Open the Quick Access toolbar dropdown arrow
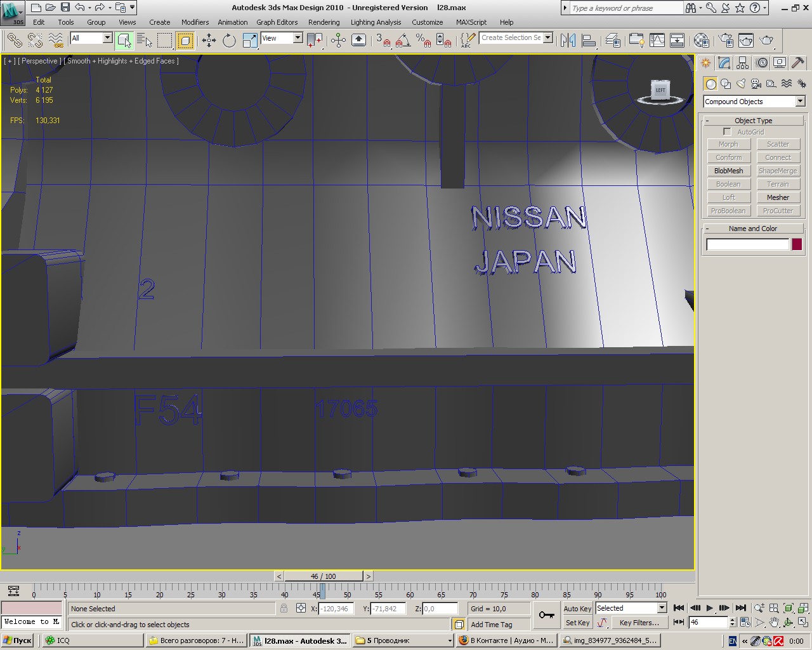The image size is (812, 650). (133, 8)
